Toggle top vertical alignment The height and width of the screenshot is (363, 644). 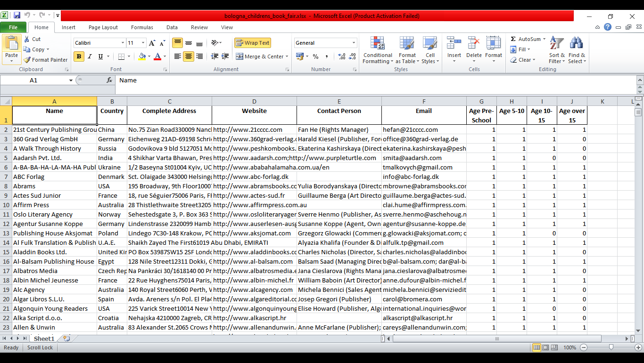pos(178,43)
